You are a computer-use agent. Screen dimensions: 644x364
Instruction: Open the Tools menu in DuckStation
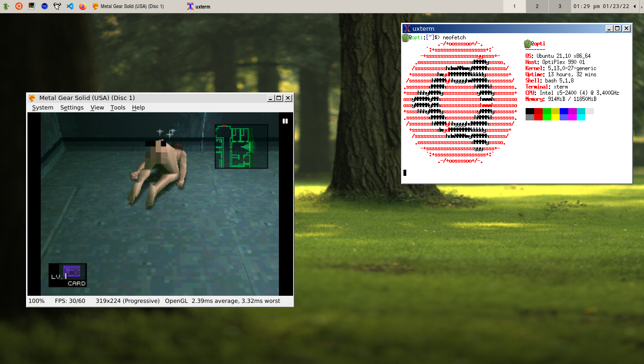point(118,108)
